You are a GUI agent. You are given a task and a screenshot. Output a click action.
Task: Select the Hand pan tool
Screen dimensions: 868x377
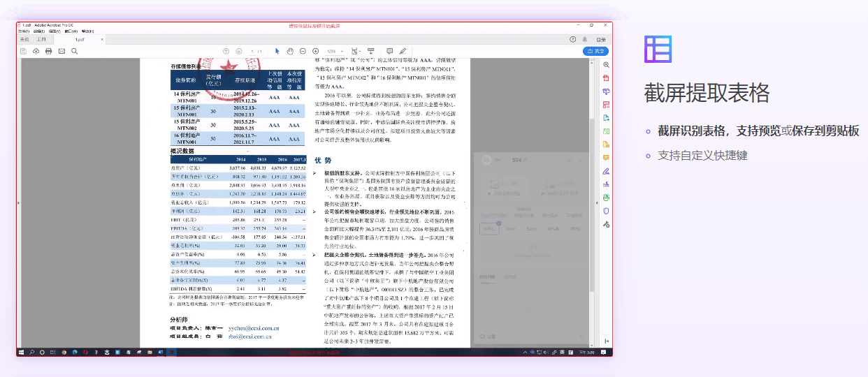click(290, 51)
